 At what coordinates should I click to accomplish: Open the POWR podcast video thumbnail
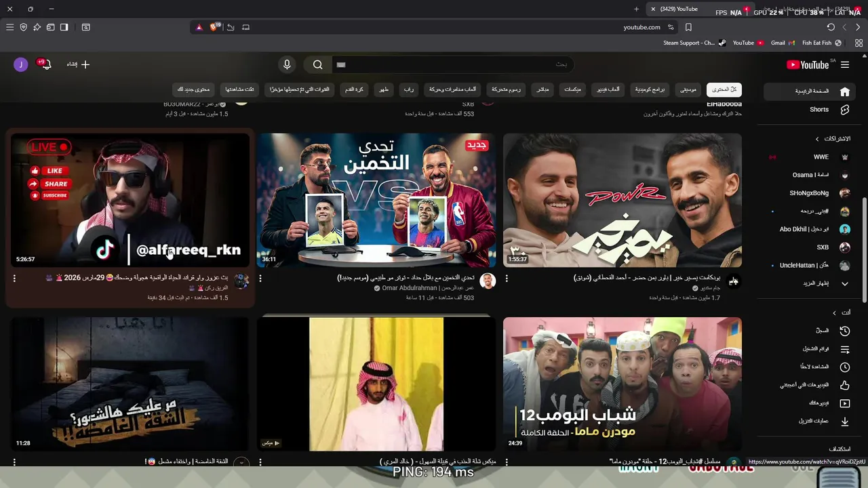coord(623,200)
